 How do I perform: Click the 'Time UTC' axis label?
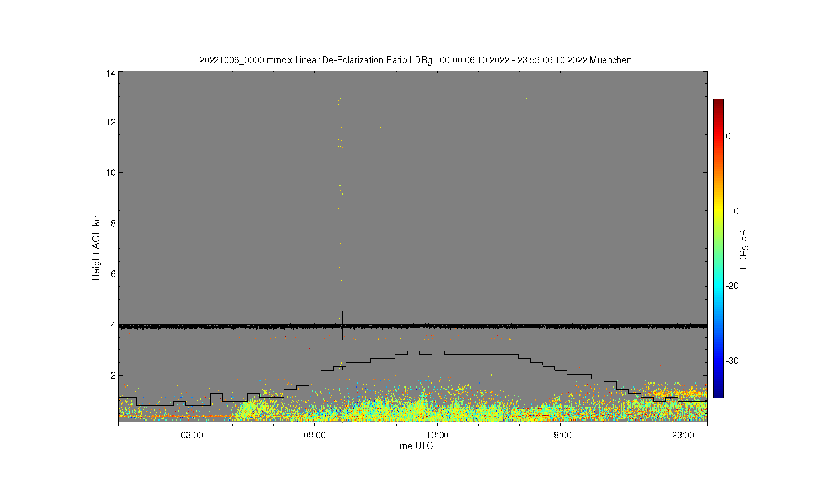point(413,446)
